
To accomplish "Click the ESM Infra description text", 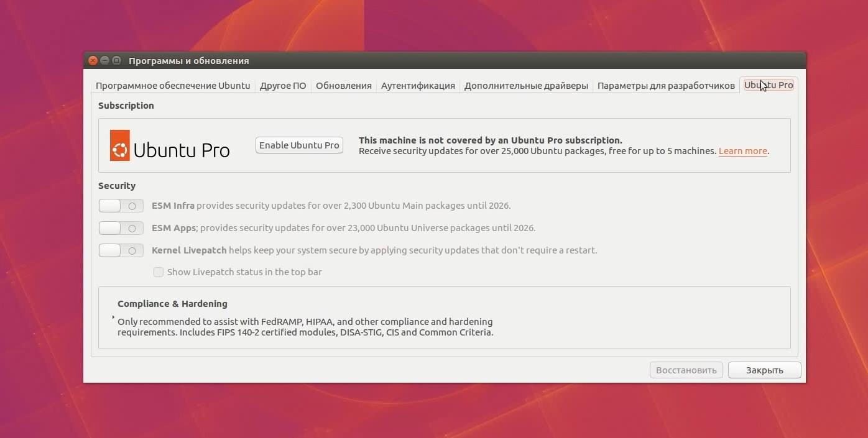I will (331, 206).
